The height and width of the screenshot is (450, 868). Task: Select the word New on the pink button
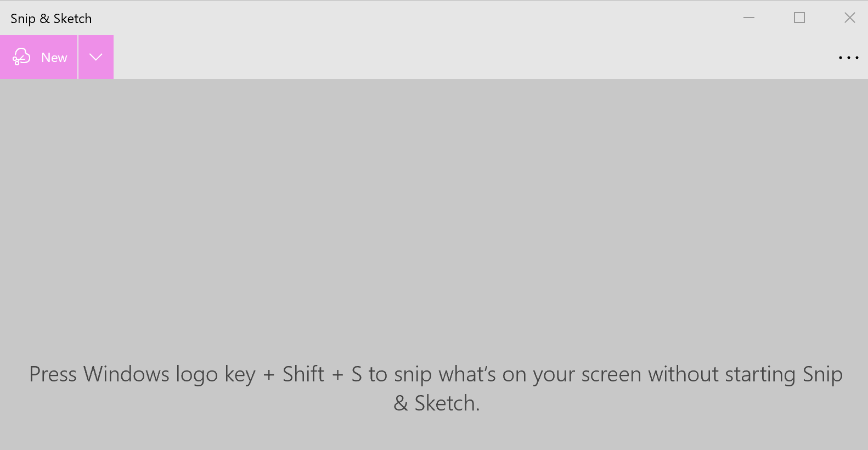pyautogui.click(x=54, y=58)
